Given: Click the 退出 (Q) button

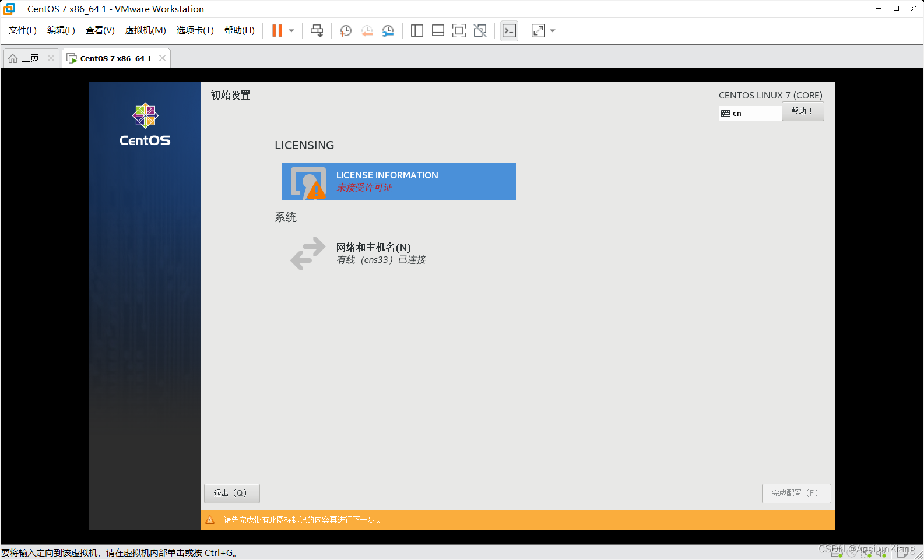Looking at the screenshot, I should point(232,493).
